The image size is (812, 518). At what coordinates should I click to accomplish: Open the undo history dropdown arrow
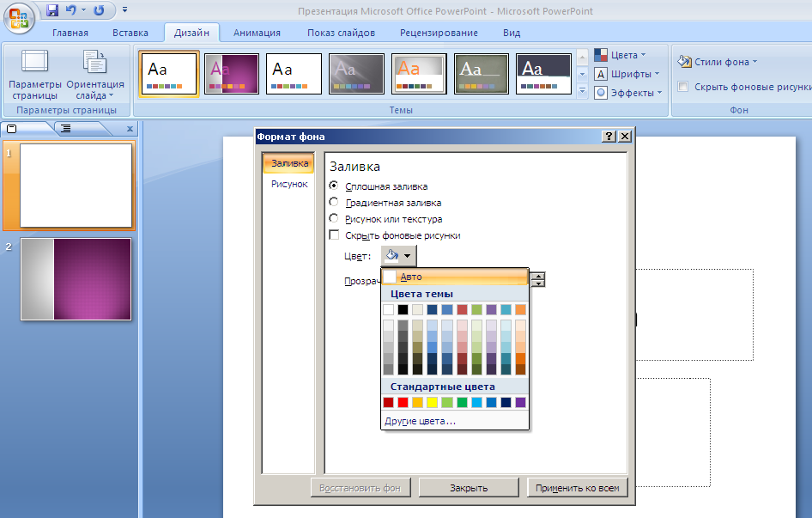[83, 9]
